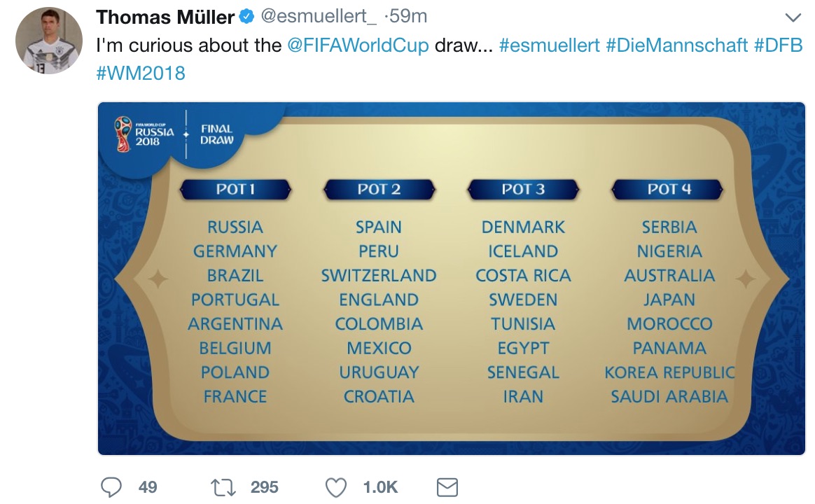
Task: Open the #DFB hashtag
Action: (x=778, y=45)
